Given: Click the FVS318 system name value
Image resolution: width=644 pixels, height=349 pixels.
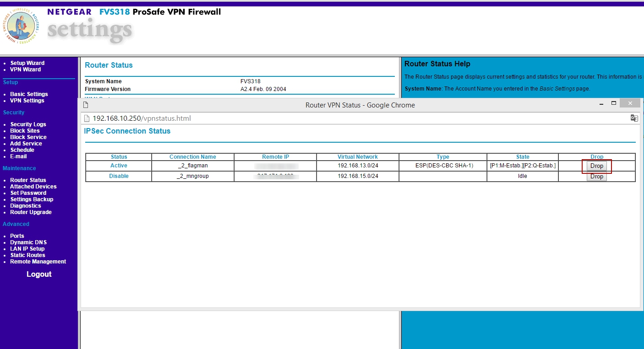Looking at the screenshot, I should (x=251, y=81).
